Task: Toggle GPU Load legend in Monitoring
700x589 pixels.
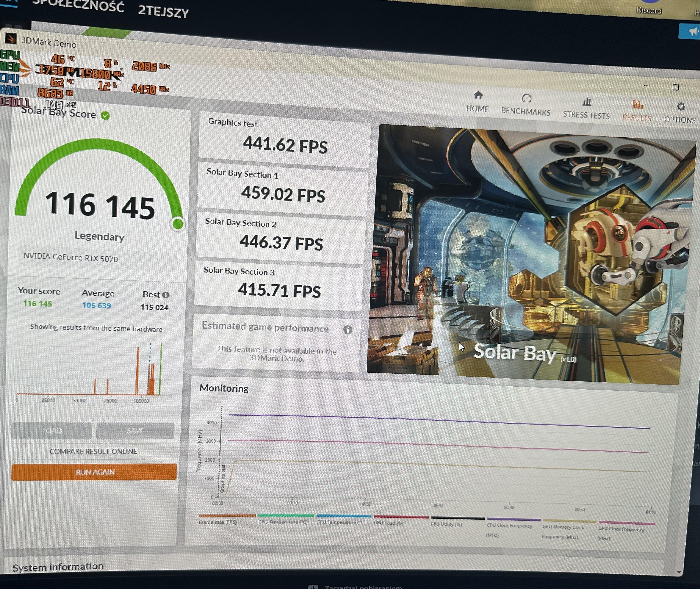Action: pos(389,523)
